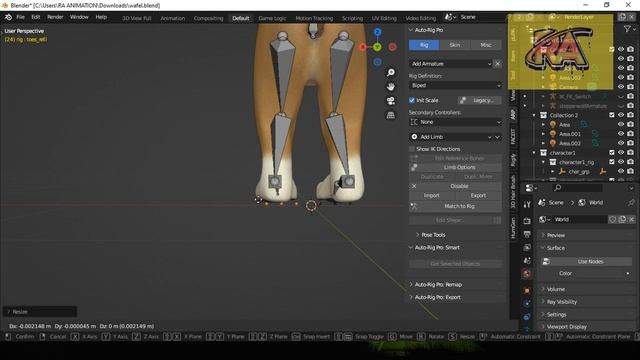The width and height of the screenshot is (640, 360).
Task: Toggle the Init Scale checkbox
Action: tap(412, 100)
